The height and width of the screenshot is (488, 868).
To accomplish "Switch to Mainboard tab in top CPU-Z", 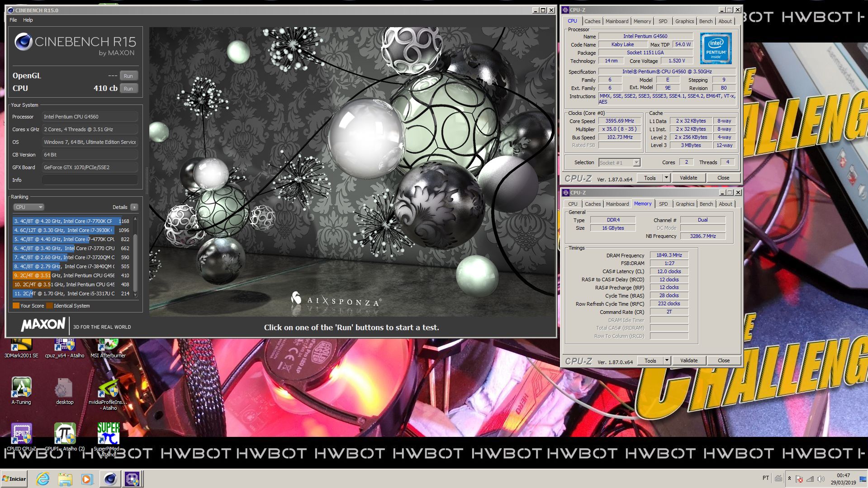I will (x=617, y=21).
